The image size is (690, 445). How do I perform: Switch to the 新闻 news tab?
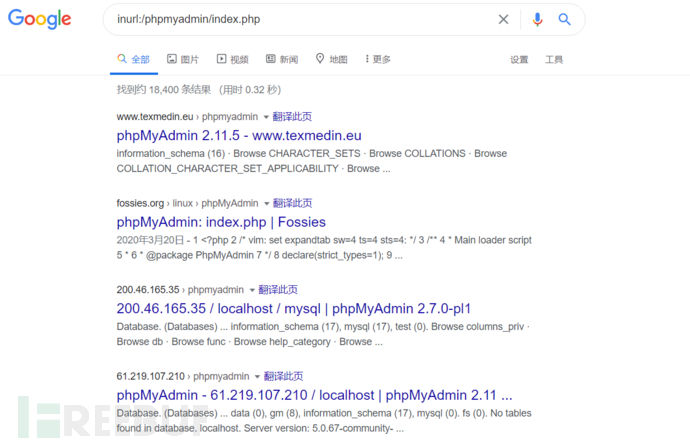click(x=282, y=59)
